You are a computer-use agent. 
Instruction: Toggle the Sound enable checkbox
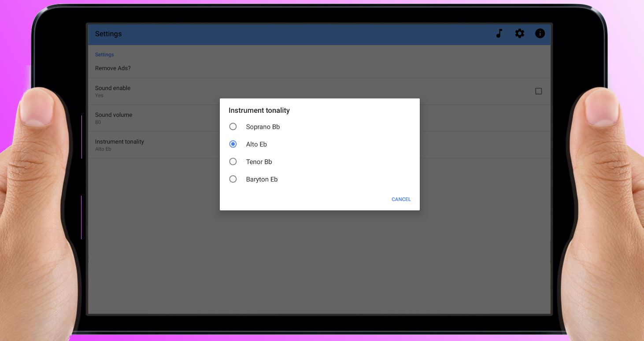(x=538, y=91)
